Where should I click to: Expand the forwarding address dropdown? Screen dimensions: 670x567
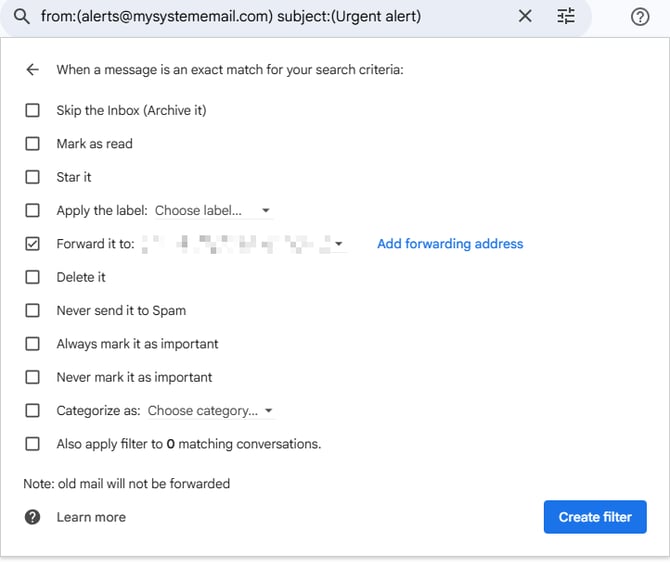click(x=339, y=244)
